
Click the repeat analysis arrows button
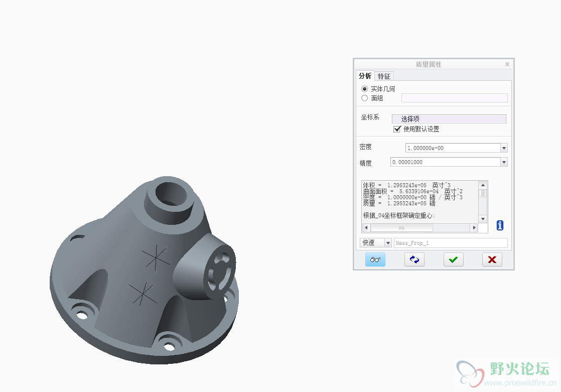414,259
